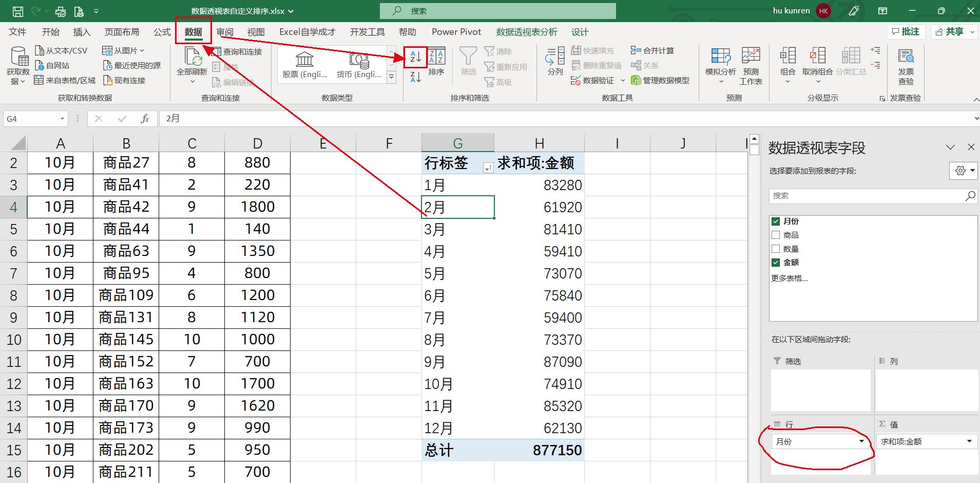Click the 共享 share button
This screenshot has width=980, height=483.
click(x=952, y=31)
